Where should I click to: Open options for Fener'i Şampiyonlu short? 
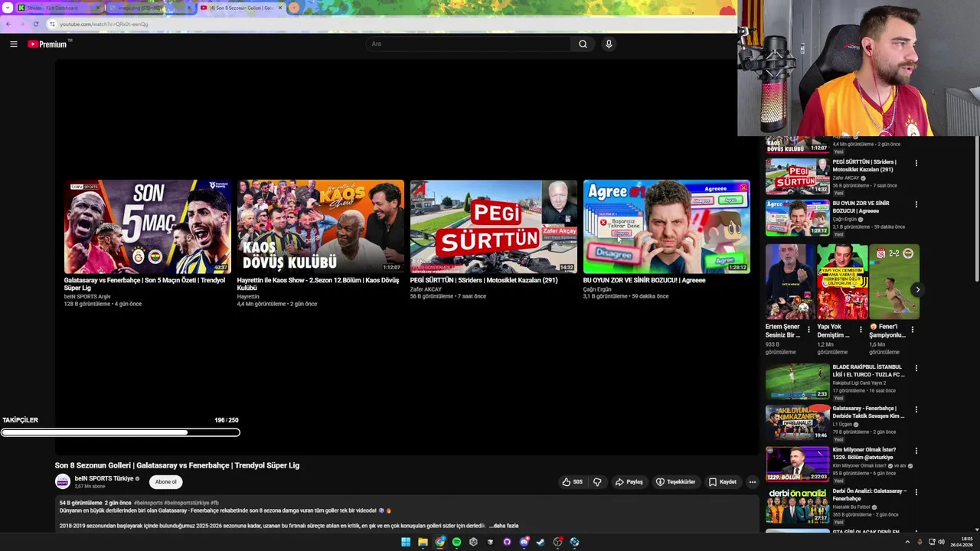(x=913, y=329)
